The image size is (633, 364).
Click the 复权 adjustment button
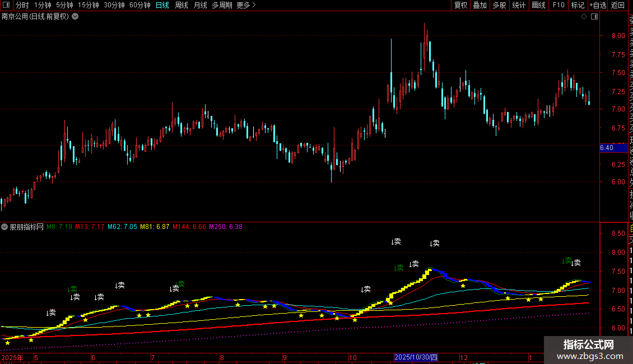[x=460, y=6]
